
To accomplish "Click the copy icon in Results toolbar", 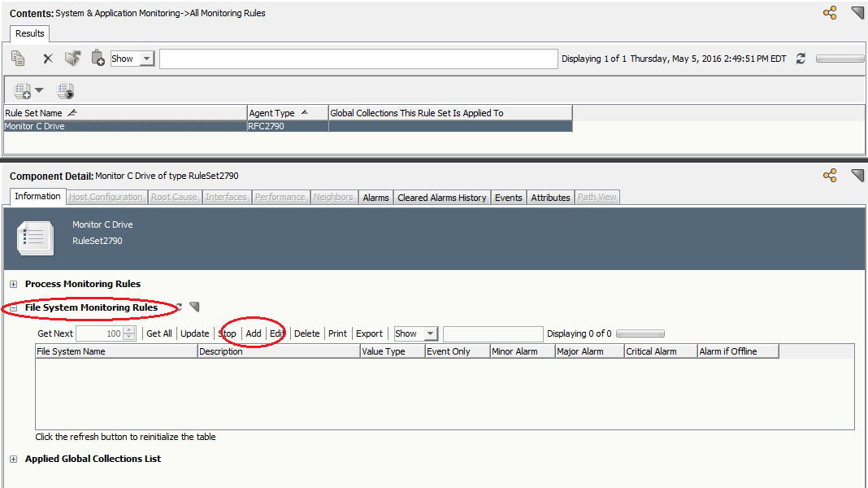I will pos(18,59).
